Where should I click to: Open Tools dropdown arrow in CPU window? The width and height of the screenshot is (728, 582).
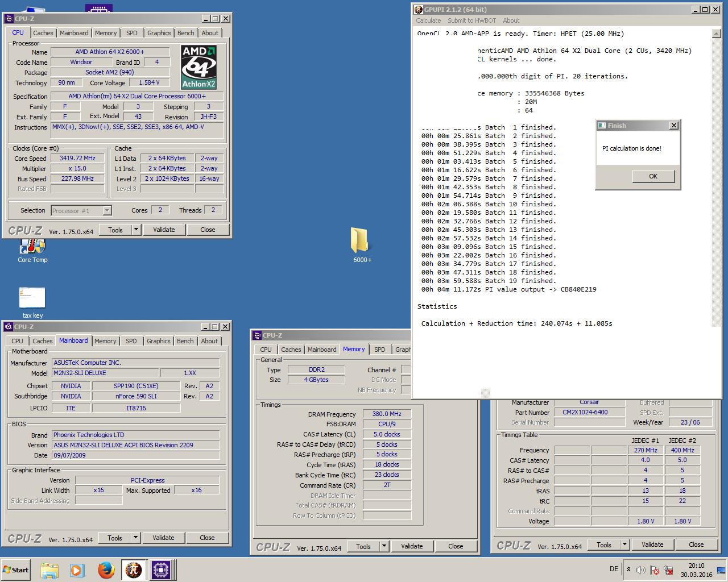coord(136,230)
